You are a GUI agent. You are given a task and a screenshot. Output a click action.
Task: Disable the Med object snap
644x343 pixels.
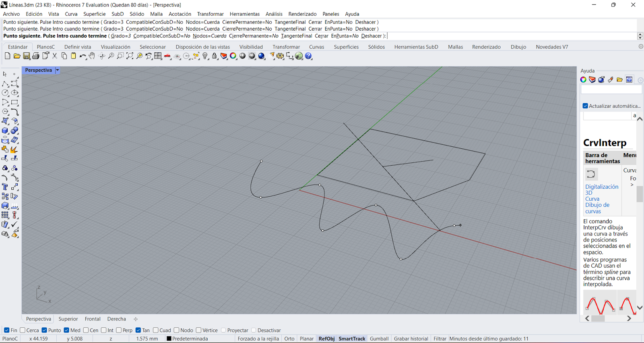66,330
